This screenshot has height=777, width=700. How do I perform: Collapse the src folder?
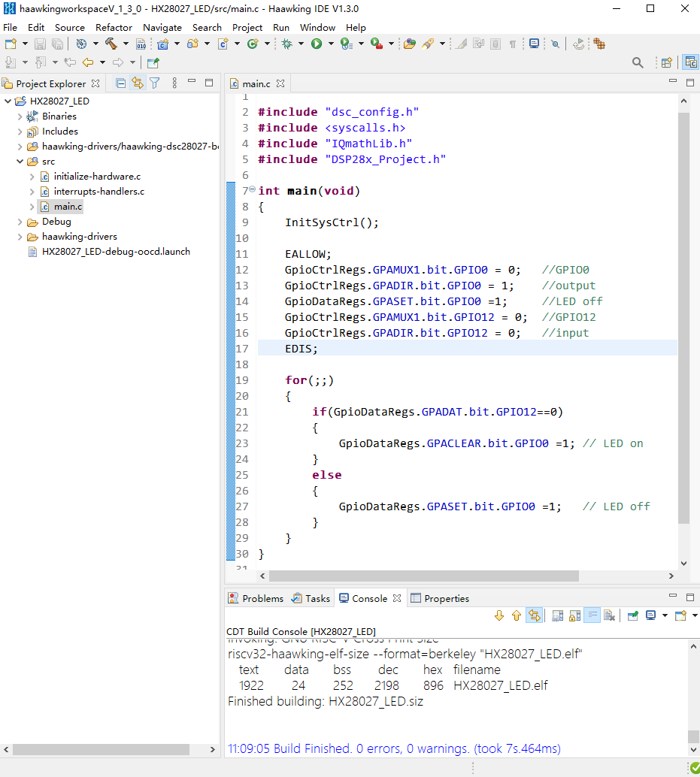pyautogui.click(x=20, y=162)
